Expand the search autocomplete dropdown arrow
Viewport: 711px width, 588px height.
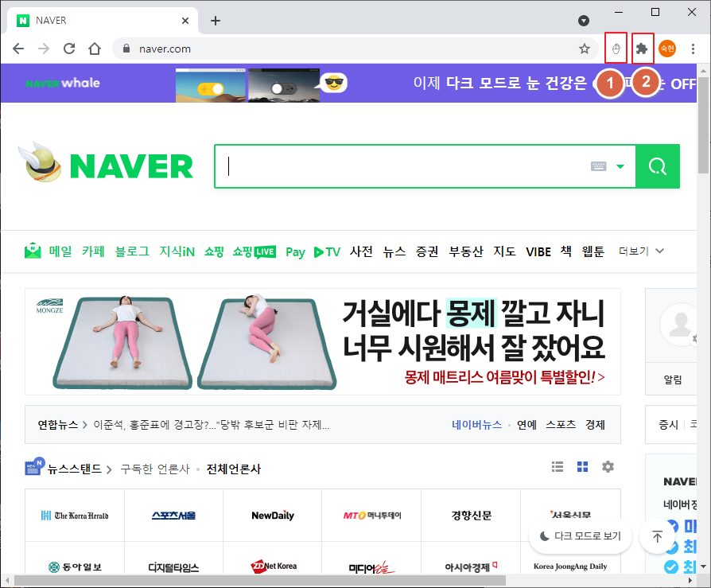click(x=620, y=166)
